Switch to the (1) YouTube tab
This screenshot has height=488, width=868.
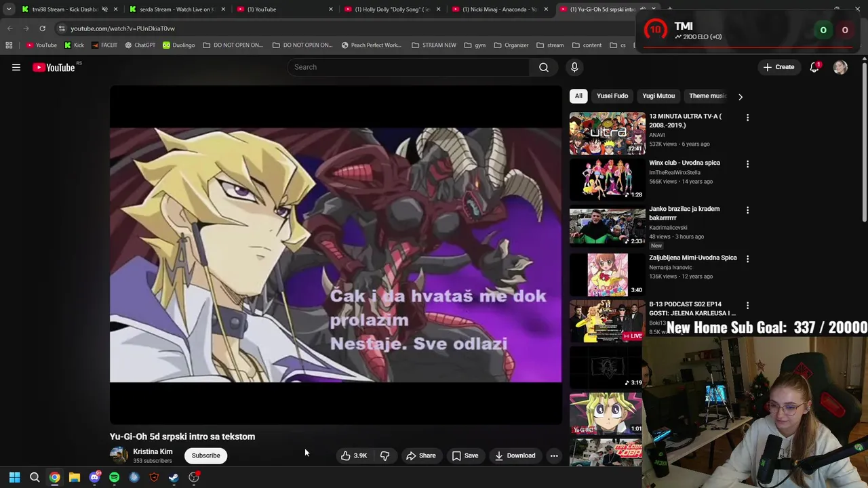[278, 9]
